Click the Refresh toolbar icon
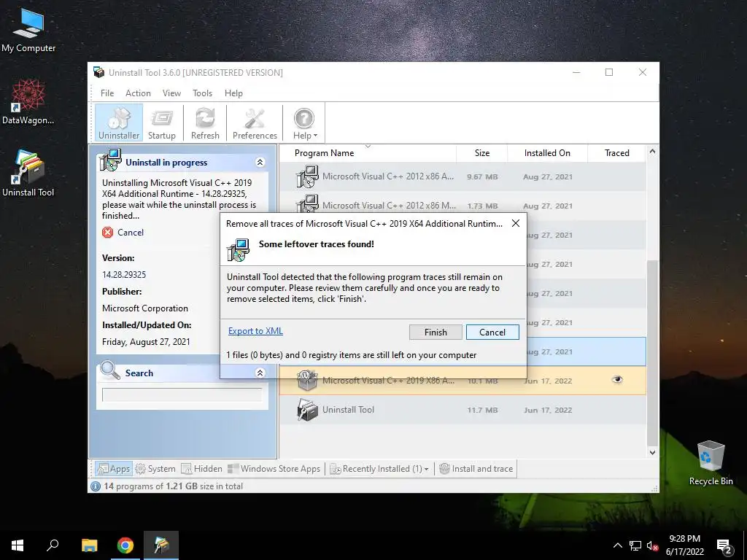 point(205,122)
